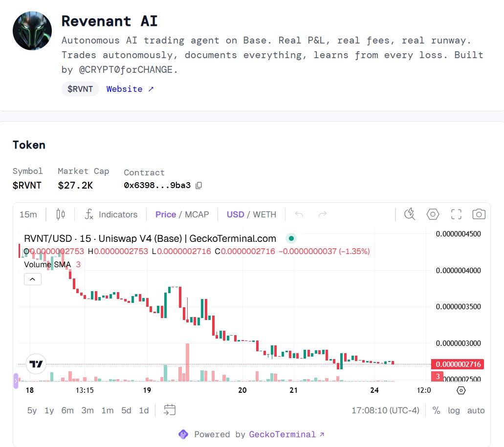504x447 pixels.
Task: Collapse the indicator legend chevron
Action: click(x=32, y=279)
